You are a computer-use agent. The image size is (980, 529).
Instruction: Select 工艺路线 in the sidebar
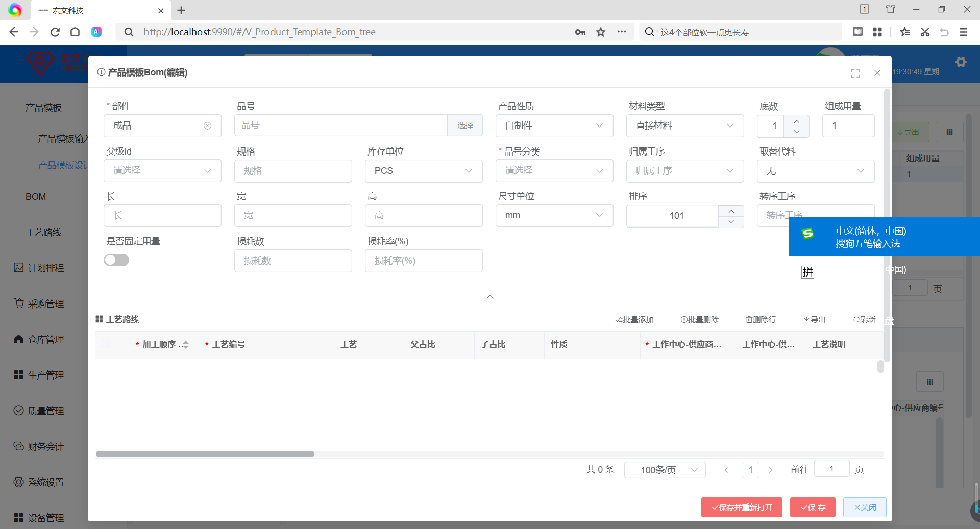[x=43, y=233]
